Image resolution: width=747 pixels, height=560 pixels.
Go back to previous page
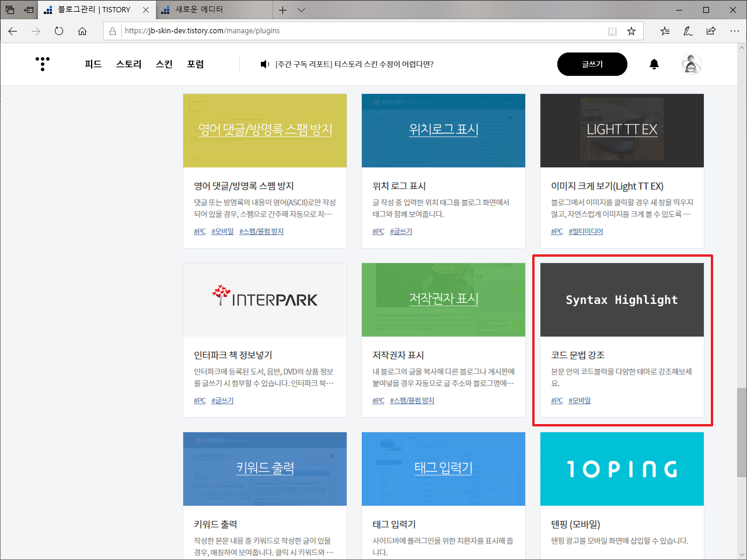(x=13, y=31)
